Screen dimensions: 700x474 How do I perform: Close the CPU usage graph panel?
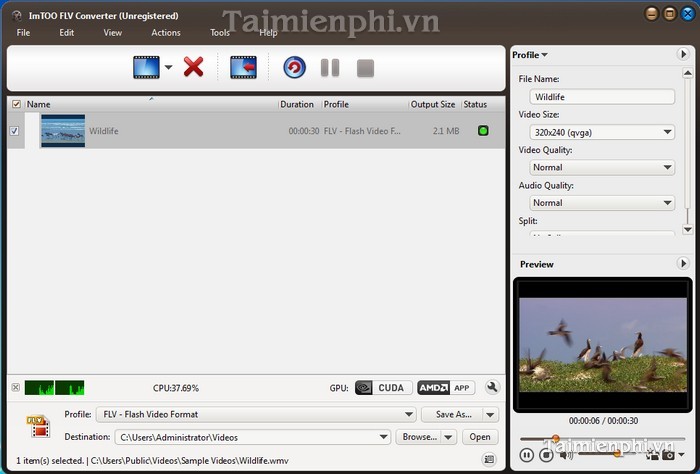pyautogui.click(x=16, y=387)
